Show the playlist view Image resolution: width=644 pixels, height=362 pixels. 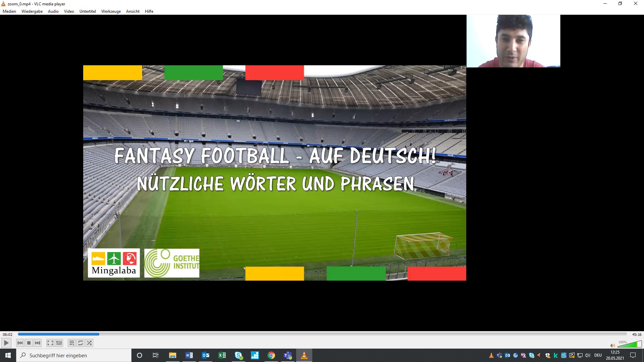71,343
